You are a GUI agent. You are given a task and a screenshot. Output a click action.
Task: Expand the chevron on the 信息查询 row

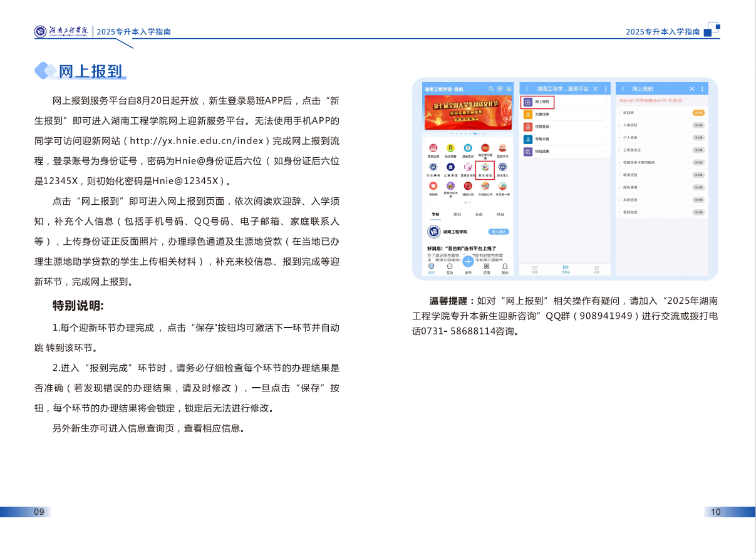click(x=606, y=127)
